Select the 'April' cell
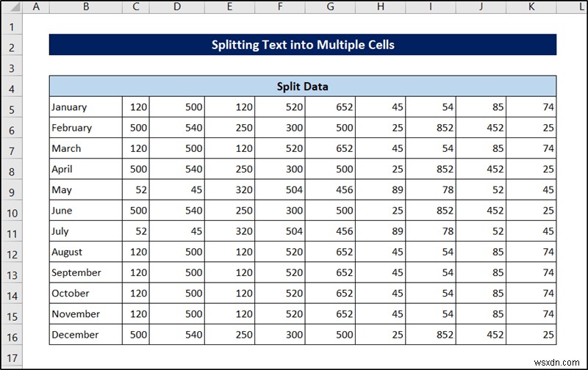The image size is (588, 370). click(85, 169)
